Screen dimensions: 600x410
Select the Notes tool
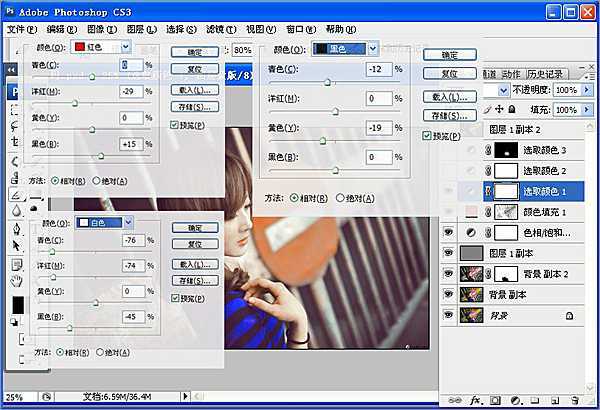16,264
